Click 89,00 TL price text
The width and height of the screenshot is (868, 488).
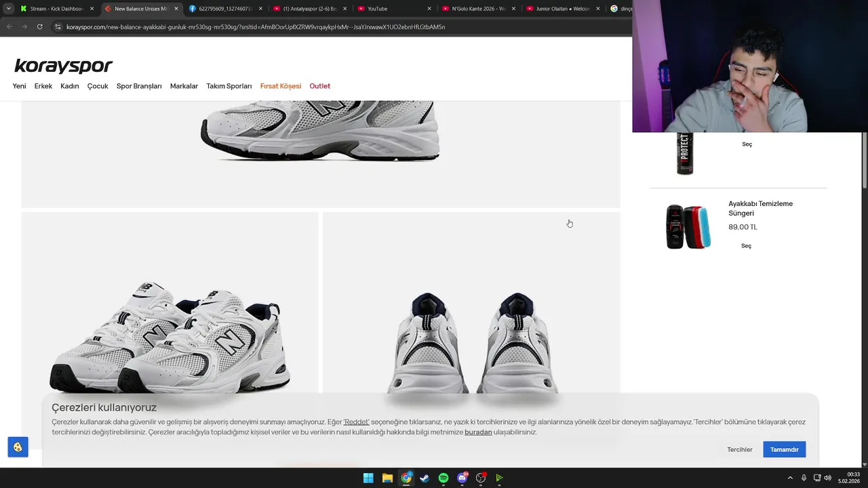(x=743, y=227)
